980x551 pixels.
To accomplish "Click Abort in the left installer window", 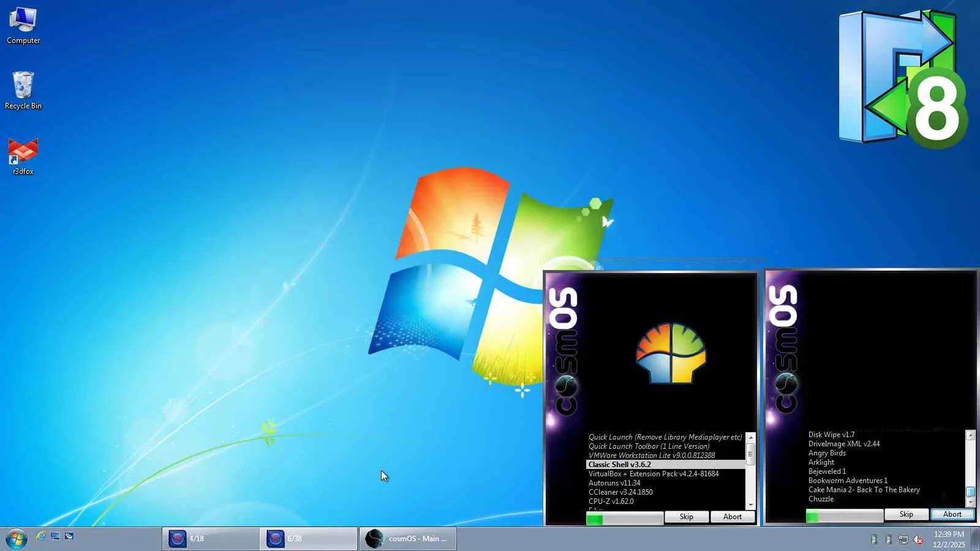I will pyautogui.click(x=733, y=517).
